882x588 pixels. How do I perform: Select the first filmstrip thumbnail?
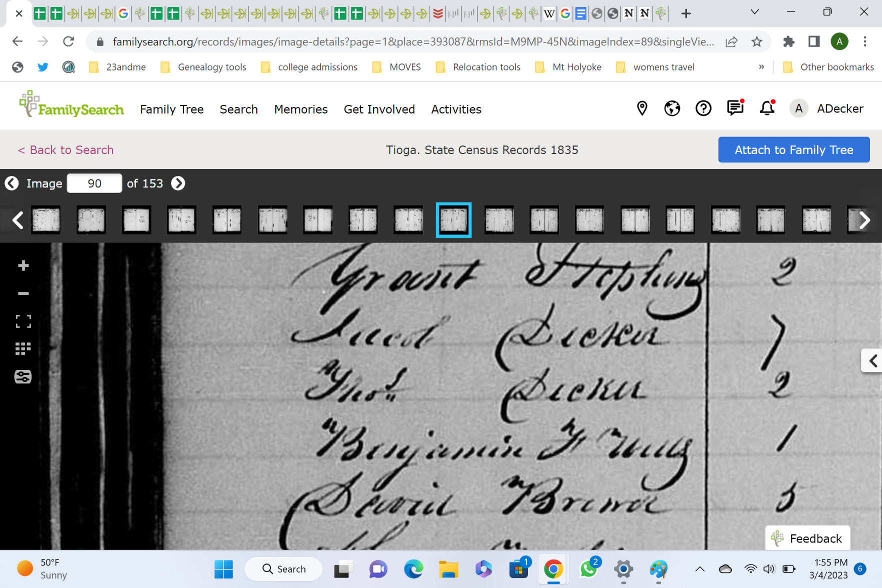click(x=46, y=220)
